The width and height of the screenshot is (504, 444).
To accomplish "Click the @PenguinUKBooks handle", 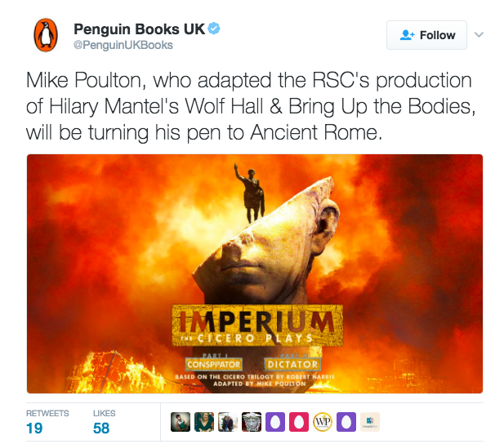I will (x=123, y=45).
